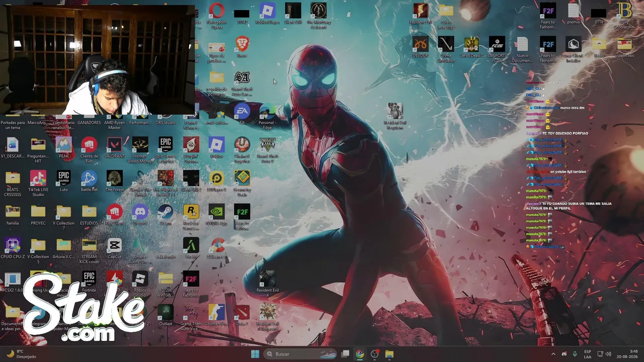This screenshot has width=644, height=362.
Task: Select the Grand Theft Auto V icon
Action: tap(267, 150)
